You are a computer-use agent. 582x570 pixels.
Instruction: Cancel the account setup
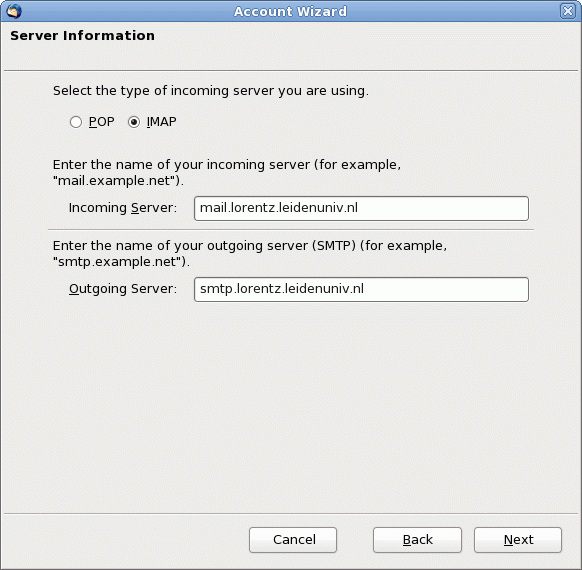coord(293,540)
